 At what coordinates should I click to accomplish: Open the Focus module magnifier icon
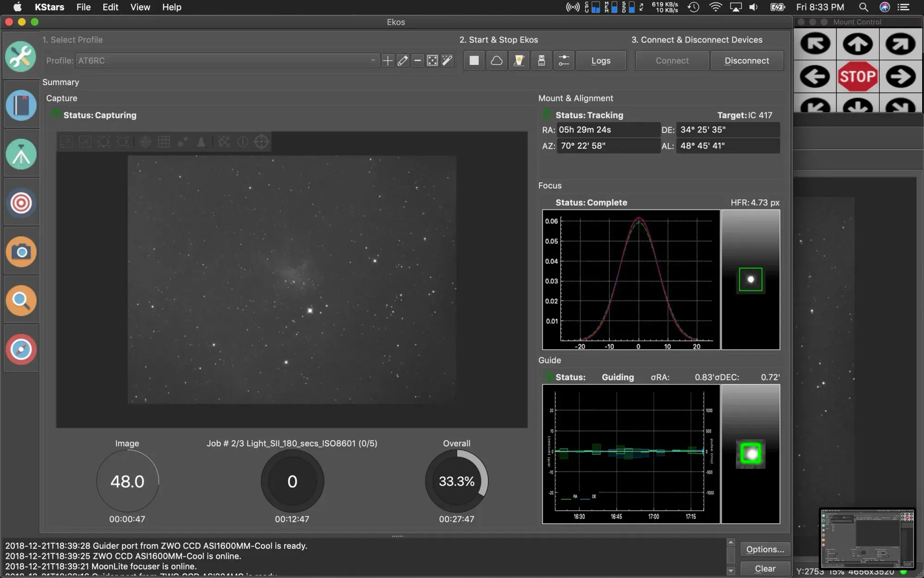pos(21,301)
